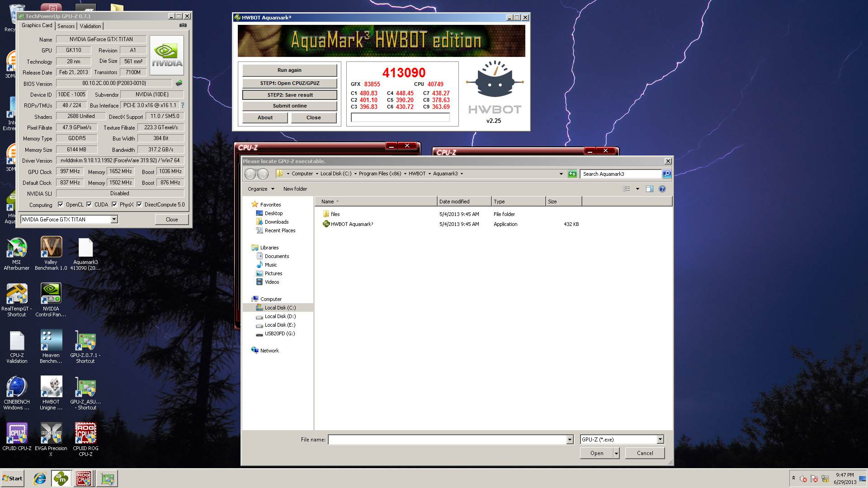Open the address bar history dropdown

(x=561, y=174)
